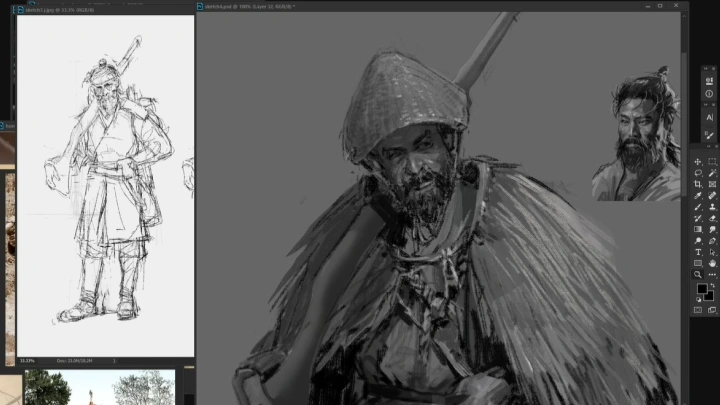Toggle Quick Mask mode

click(x=698, y=310)
